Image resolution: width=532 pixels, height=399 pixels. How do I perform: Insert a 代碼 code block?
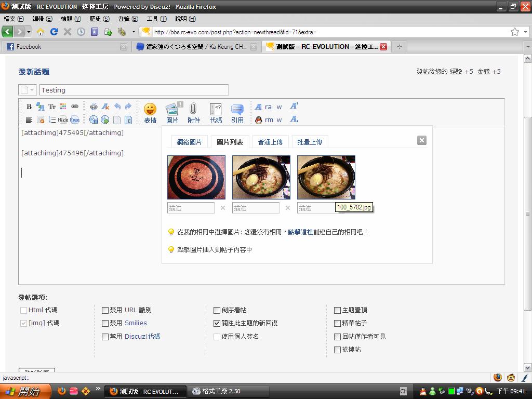tap(216, 113)
